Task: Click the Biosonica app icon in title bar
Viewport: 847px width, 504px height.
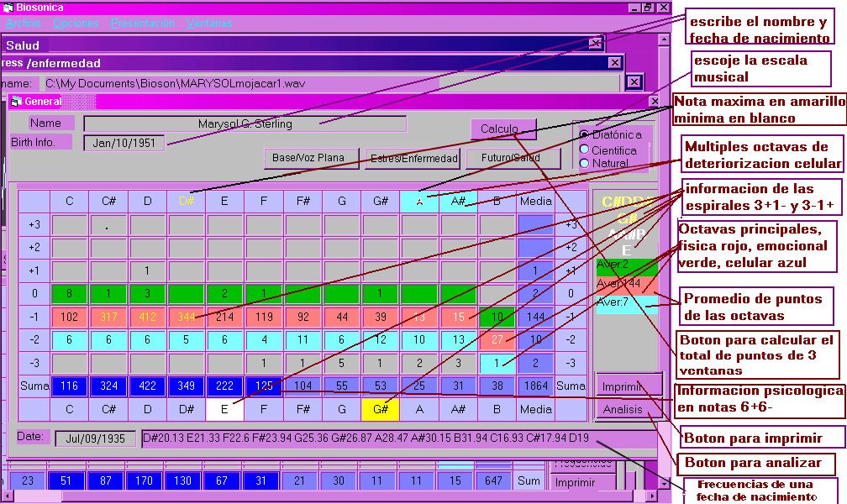Action: (8, 8)
